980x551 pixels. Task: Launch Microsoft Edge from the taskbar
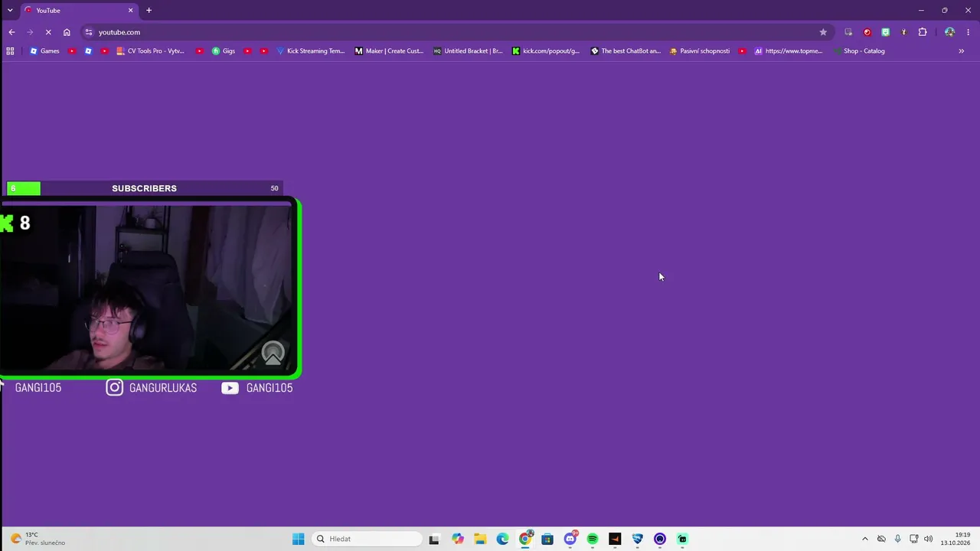502,539
